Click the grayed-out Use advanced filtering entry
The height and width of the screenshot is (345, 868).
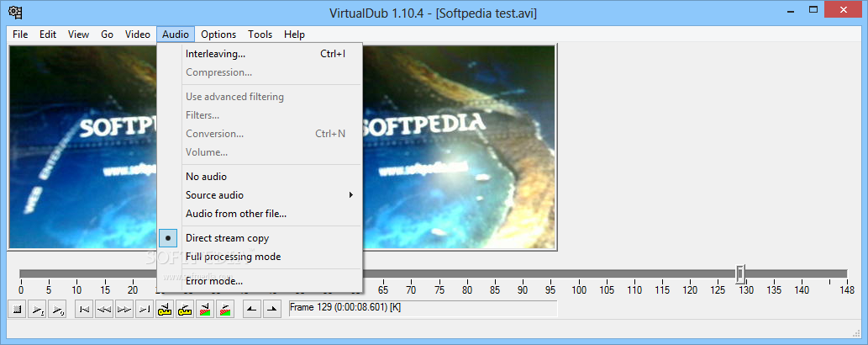click(x=260, y=97)
